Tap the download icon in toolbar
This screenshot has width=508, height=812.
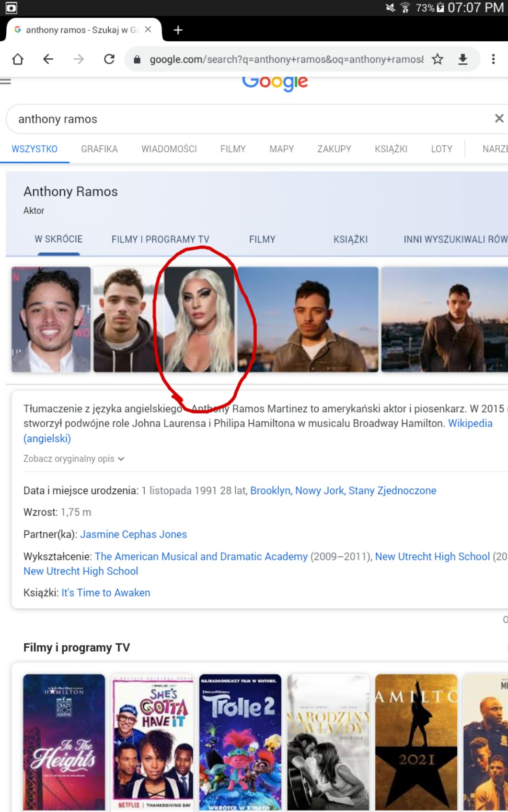click(x=462, y=59)
